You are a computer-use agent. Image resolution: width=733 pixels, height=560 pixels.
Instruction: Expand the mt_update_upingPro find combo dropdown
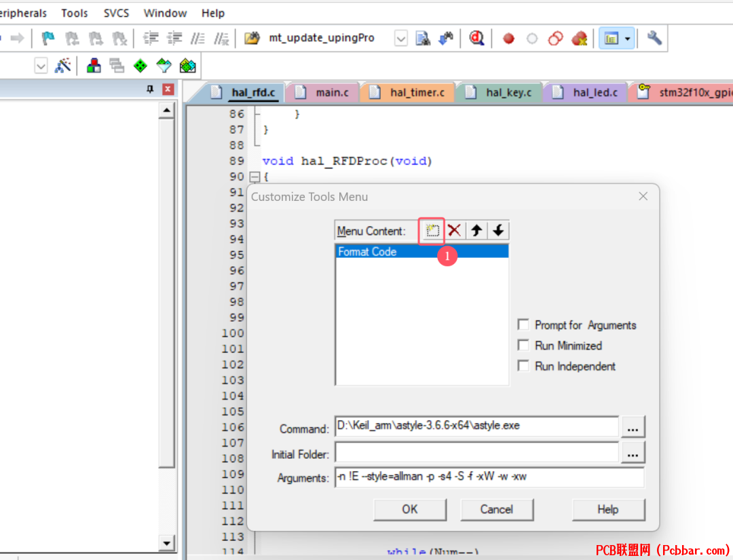[400, 38]
